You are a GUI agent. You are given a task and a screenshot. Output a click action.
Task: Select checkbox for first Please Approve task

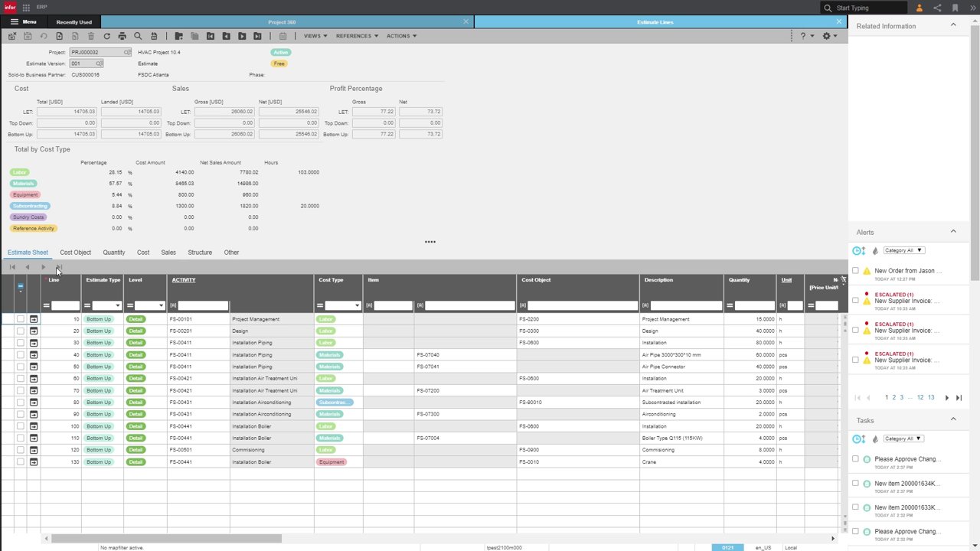(x=855, y=459)
